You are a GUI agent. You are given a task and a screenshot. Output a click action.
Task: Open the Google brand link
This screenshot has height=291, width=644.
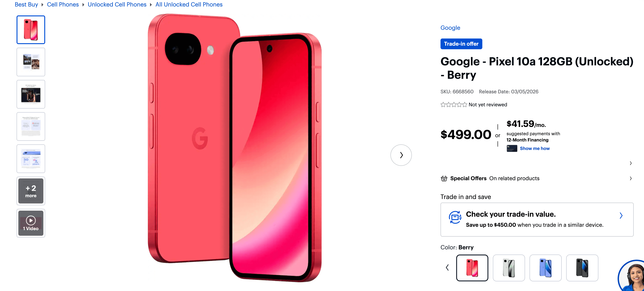click(x=450, y=28)
